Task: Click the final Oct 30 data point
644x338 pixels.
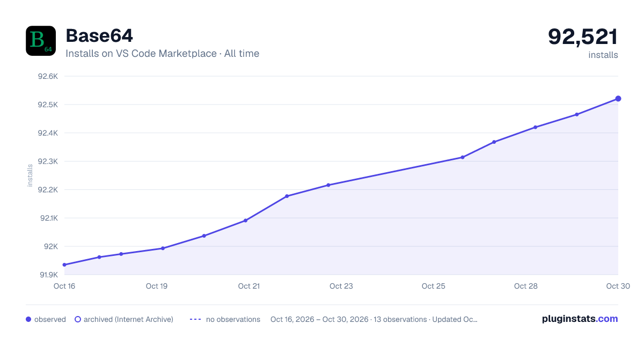Action: tap(618, 99)
